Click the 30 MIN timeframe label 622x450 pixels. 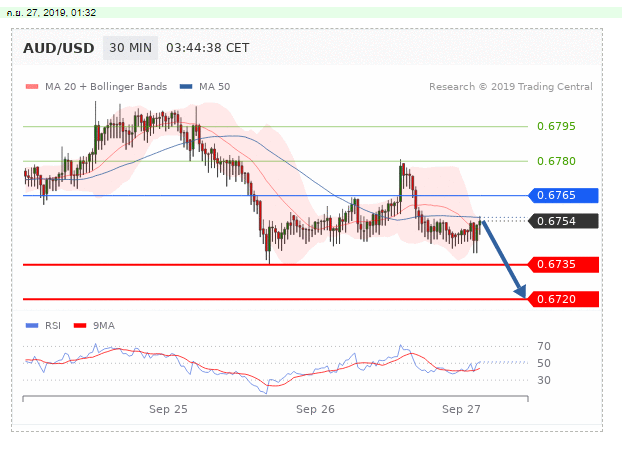coord(131,48)
